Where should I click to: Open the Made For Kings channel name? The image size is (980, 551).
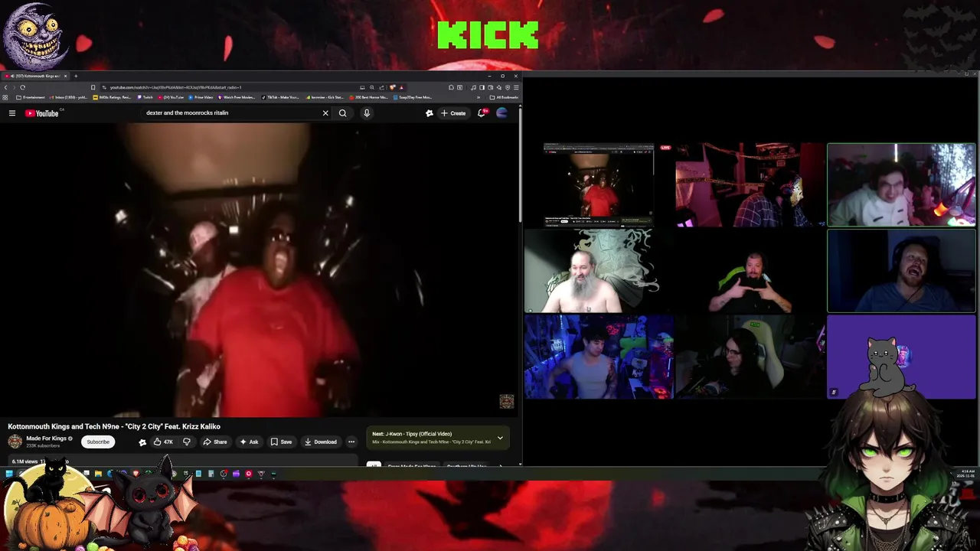click(46, 439)
